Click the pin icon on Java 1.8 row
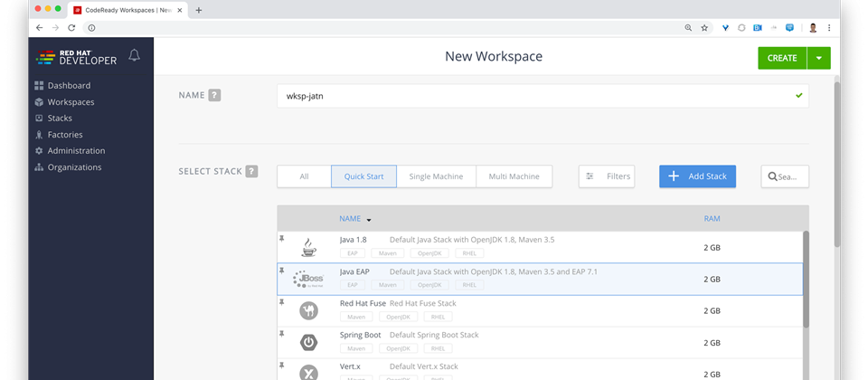868x380 pixels. [282, 238]
